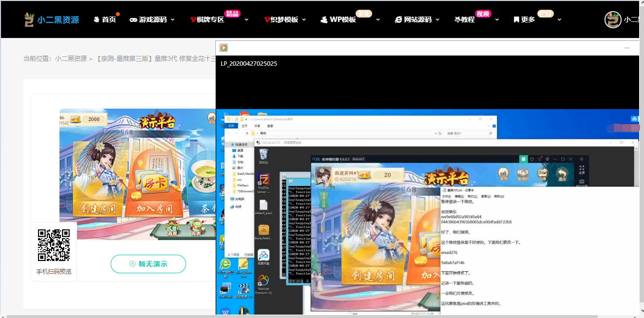This screenshot has height=318, width=644.
Task: Expand the 教程 dropdown arrow
Action: point(497,19)
